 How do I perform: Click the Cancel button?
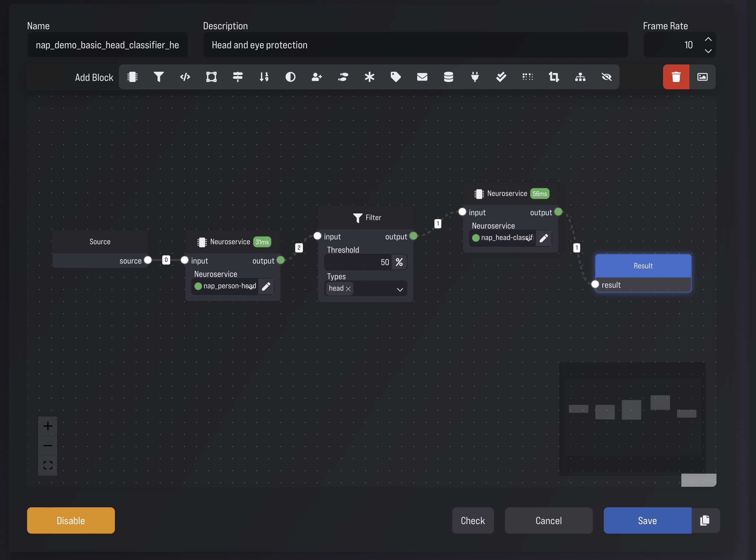pyautogui.click(x=549, y=520)
